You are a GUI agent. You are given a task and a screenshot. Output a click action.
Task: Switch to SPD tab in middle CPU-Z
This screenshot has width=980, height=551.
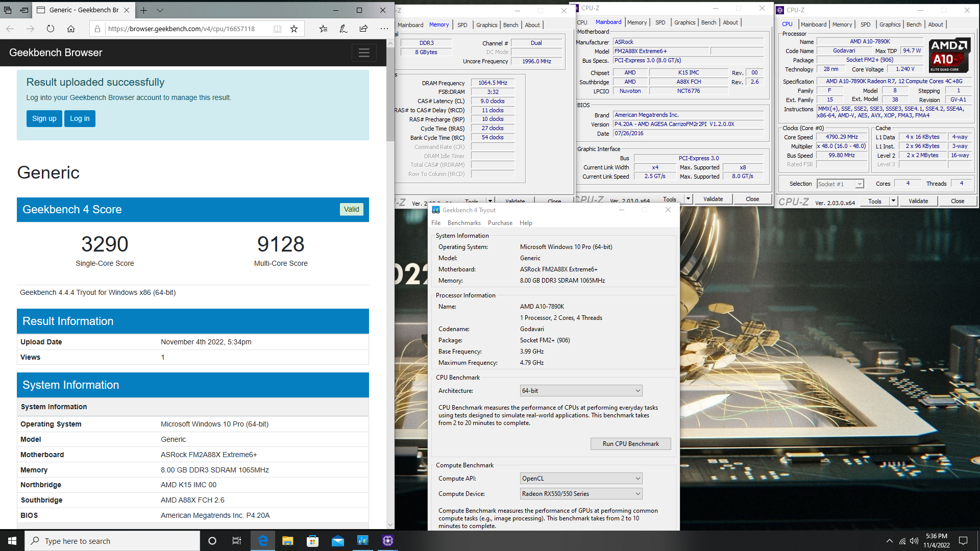pos(660,22)
